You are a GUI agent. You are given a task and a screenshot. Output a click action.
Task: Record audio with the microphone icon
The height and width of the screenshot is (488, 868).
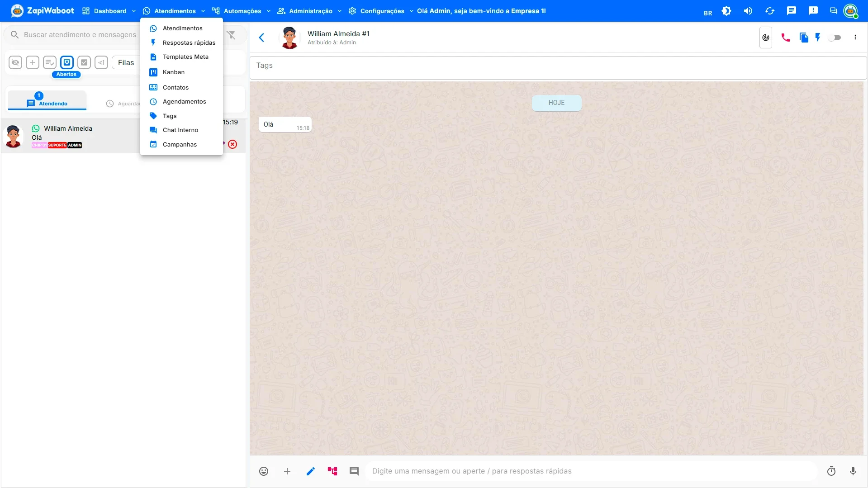(x=853, y=471)
